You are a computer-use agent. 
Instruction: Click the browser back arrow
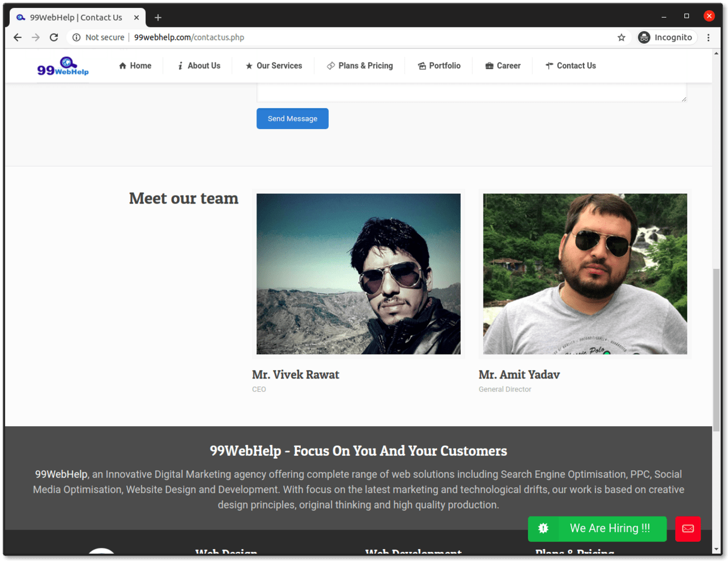(x=18, y=38)
